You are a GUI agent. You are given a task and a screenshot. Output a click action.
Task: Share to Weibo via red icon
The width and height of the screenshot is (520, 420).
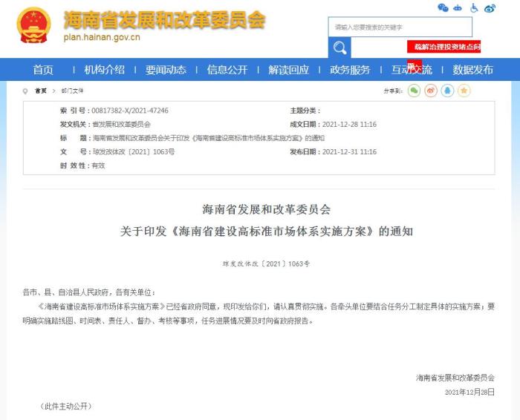tap(430, 91)
